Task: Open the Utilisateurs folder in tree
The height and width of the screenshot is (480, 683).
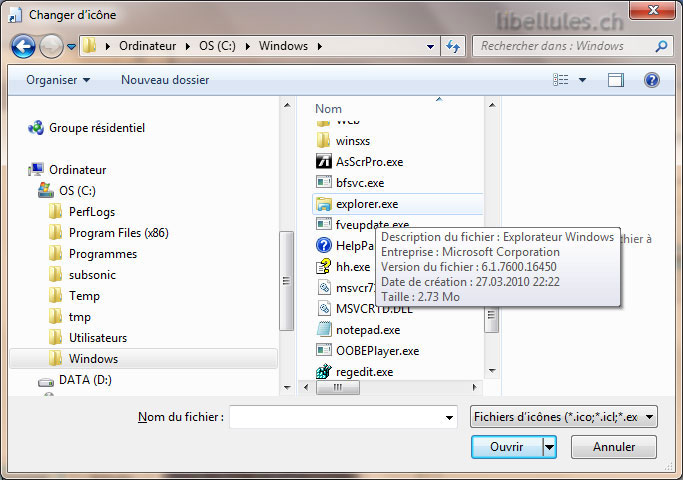Action: click(88, 338)
